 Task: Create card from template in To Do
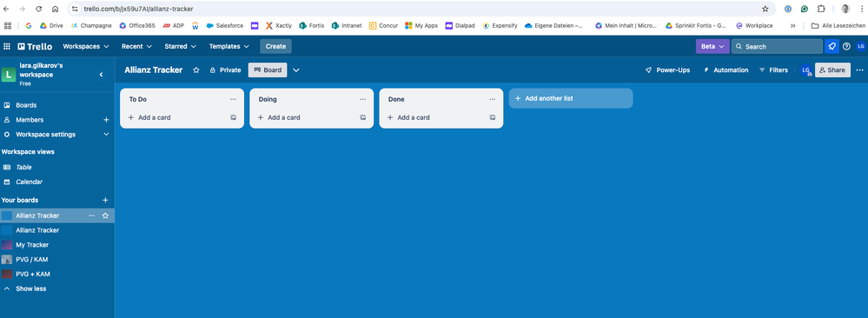[x=233, y=117]
